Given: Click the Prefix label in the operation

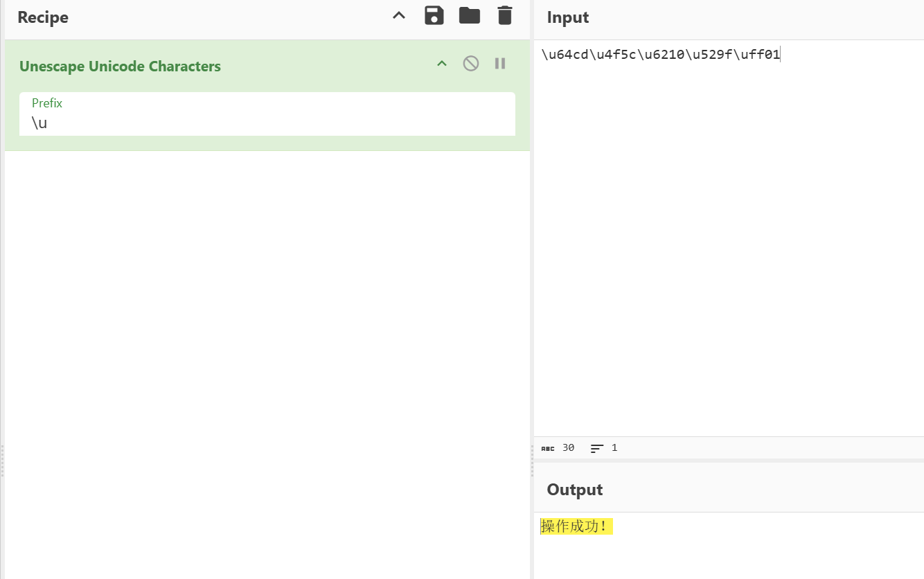Looking at the screenshot, I should point(47,103).
